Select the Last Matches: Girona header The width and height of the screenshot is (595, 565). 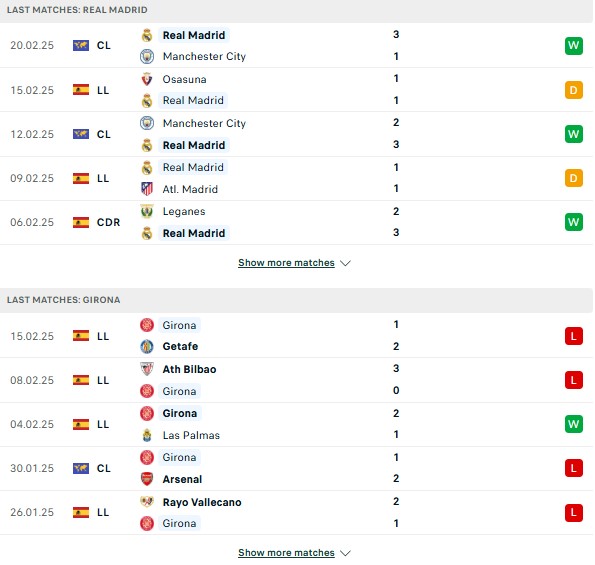tap(296, 300)
